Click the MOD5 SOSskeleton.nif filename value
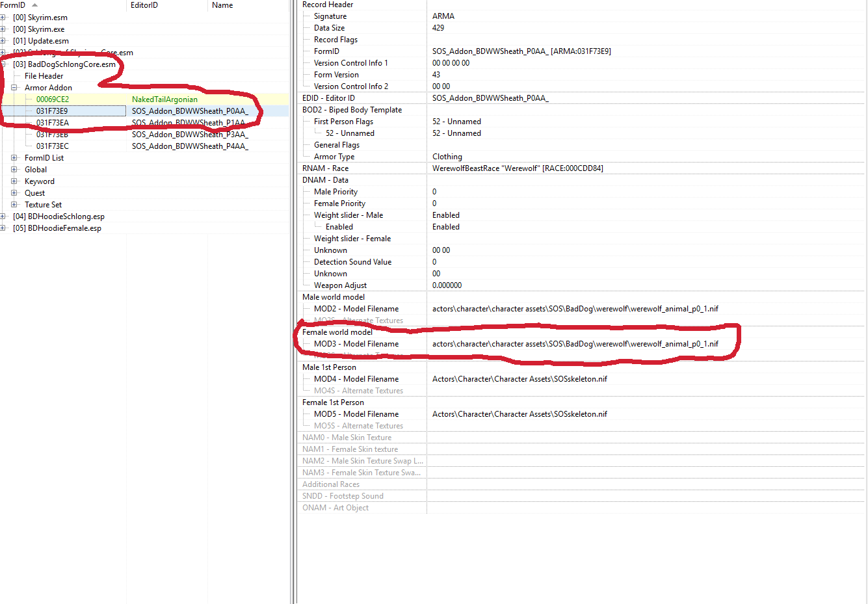The width and height of the screenshot is (868, 604). (519, 414)
